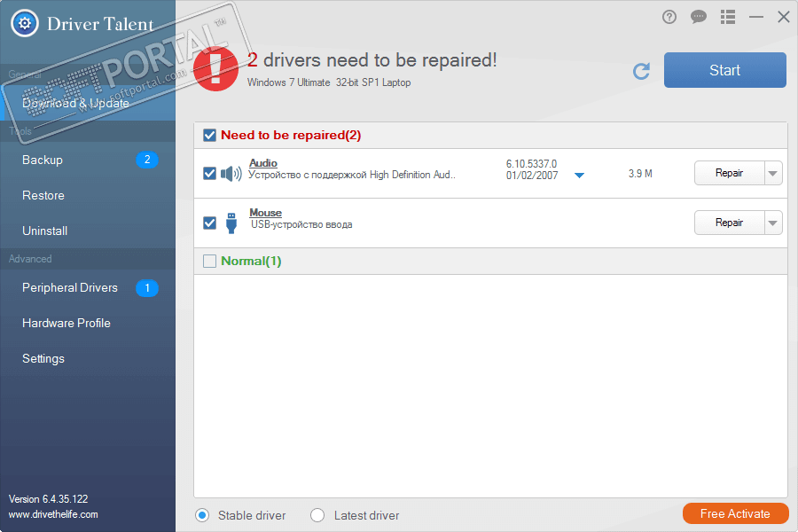Open the Download & Update section
Screen dimensions: 798x532
(88, 103)
